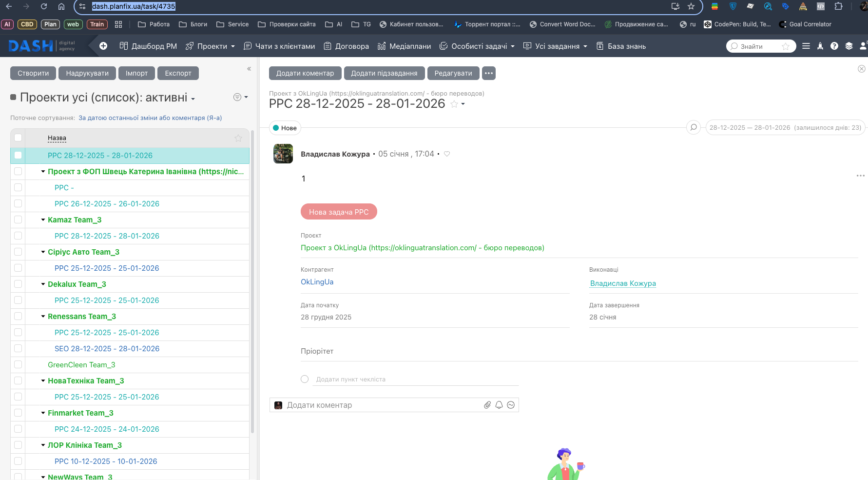Screen dimensions: 868x480
Task: Click Додати підзавдання button
Action: 384,73
